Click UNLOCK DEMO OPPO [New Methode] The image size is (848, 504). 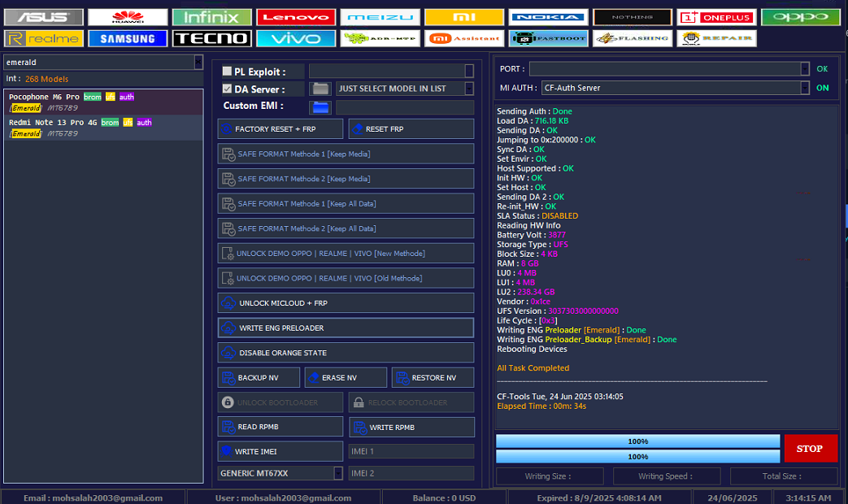(x=346, y=253)
